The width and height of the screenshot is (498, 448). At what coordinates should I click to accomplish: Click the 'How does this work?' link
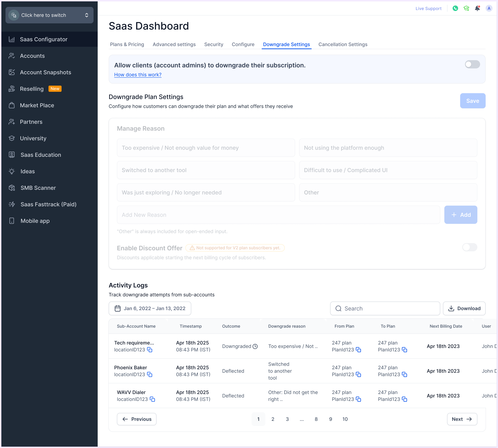(x=138, y=75)
